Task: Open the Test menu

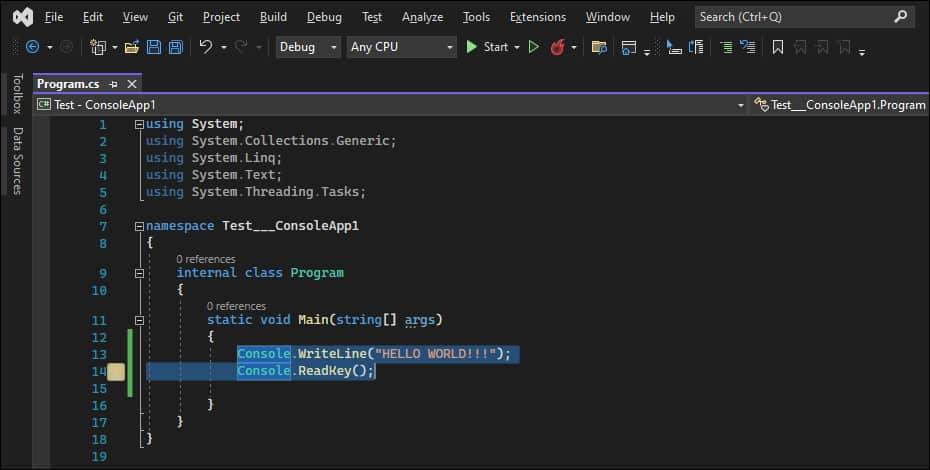Action: click(x=372, y=17)
